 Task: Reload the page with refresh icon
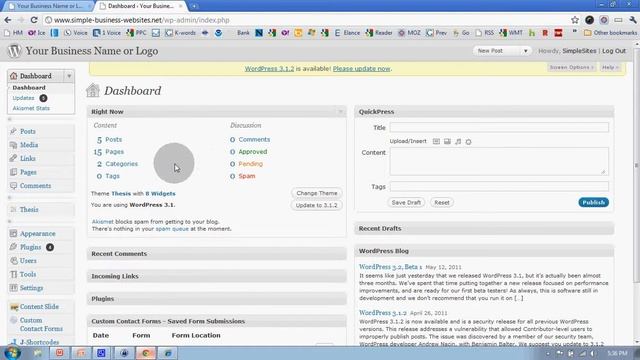click(34, 20)
